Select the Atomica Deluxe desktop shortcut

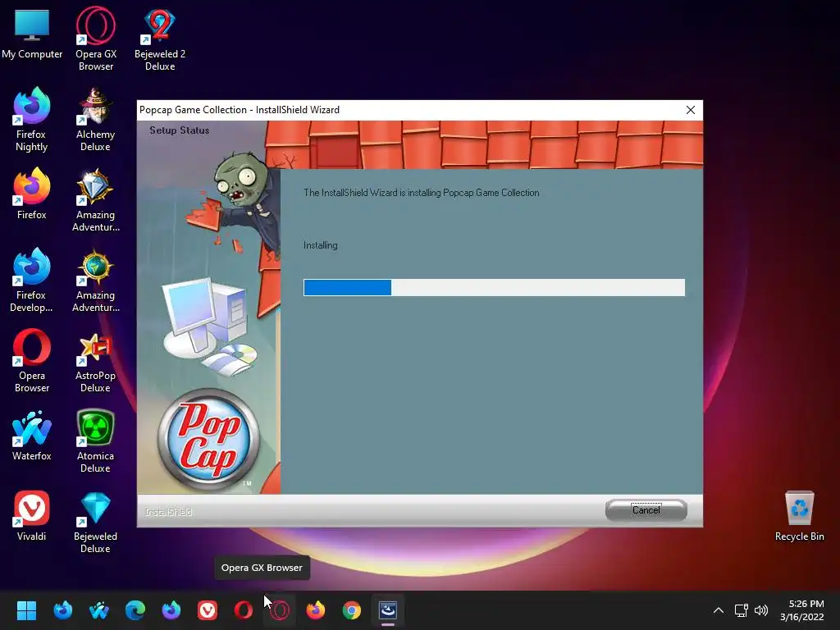(x=95, y=441)
